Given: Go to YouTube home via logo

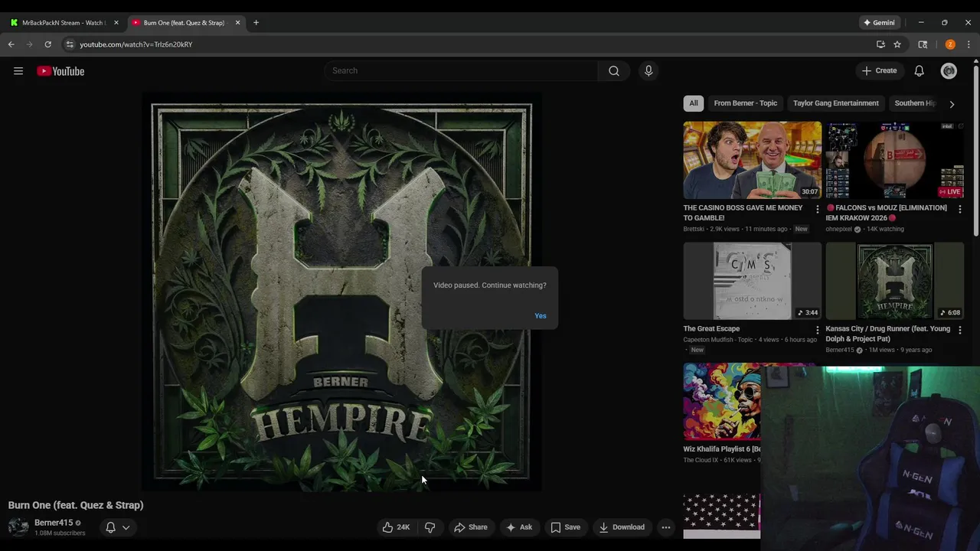Looking at the screenshot, I should [x=60, y=71].
